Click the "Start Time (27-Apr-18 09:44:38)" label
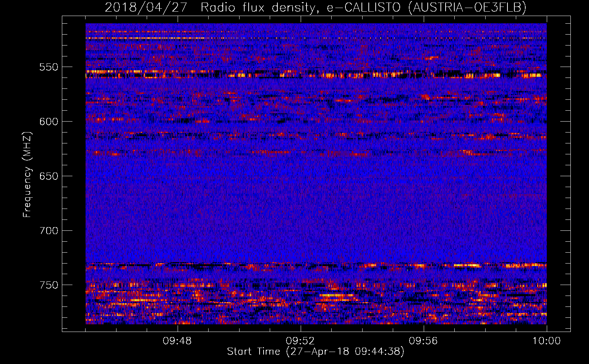 pyautogui.click(x=316, y=352)
